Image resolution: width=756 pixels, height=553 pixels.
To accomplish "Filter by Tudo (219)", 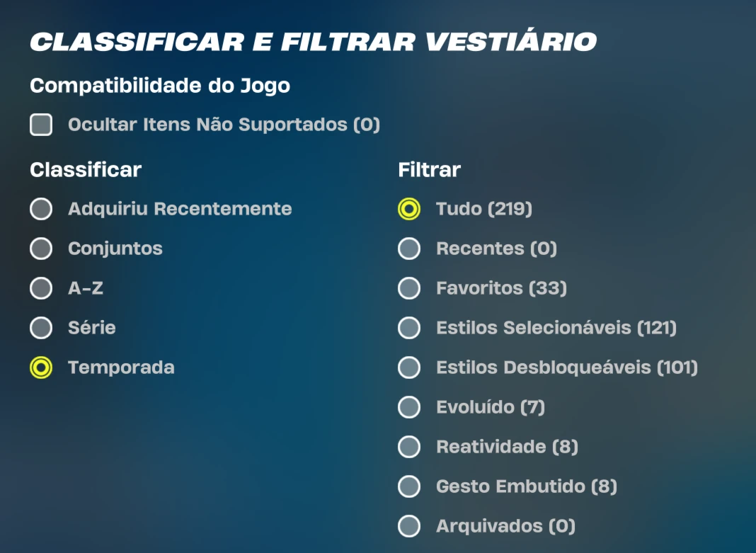I will pyautogui.click(x=409, y=210).
